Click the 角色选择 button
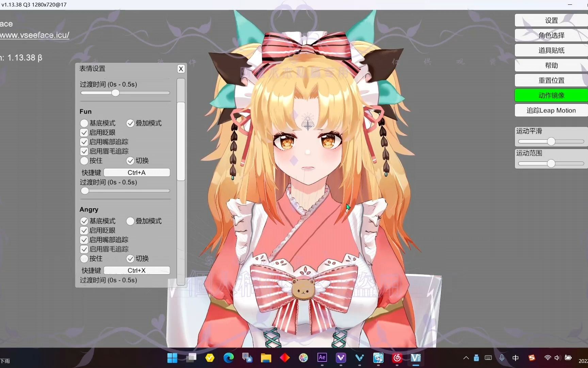The image size is (588, 368). 551,35
